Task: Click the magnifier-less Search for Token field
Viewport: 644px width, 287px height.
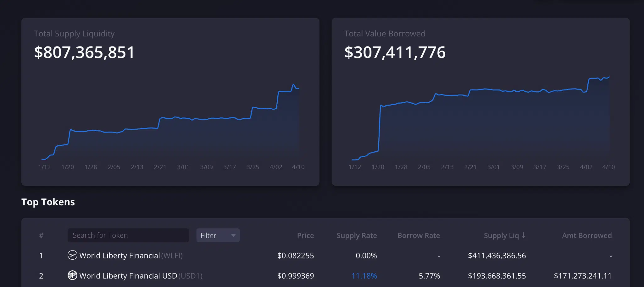Action: 128,235
